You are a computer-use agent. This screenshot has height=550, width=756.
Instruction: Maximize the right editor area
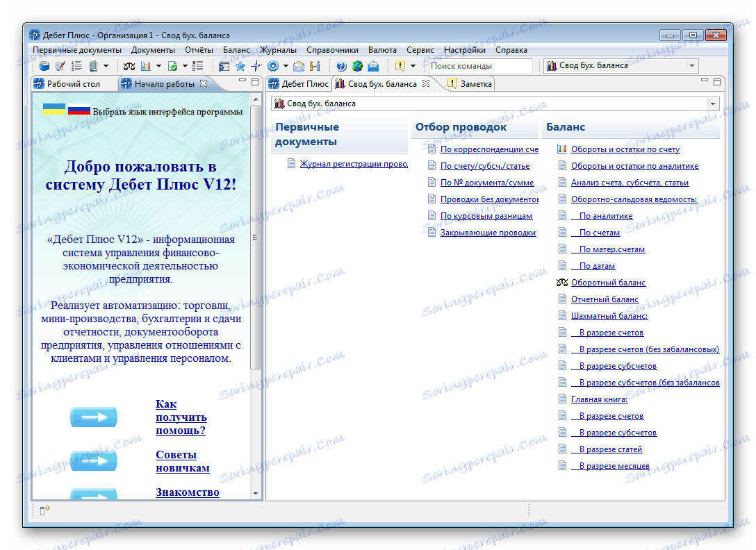pos(717,81)
